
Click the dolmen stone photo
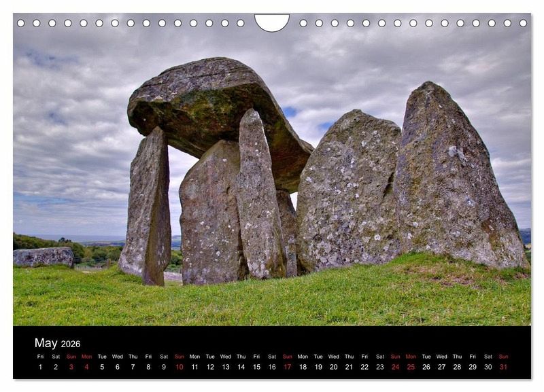coord(272,170)
